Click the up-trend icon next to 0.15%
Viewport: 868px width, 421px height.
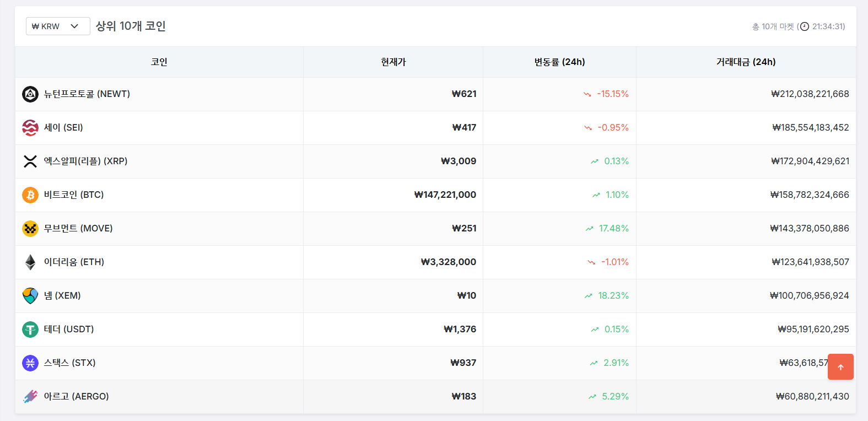[595, 330]
